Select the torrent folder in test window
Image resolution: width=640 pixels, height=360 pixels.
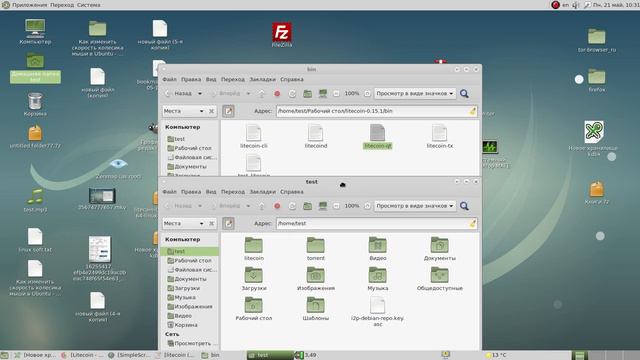click(316, 249)
